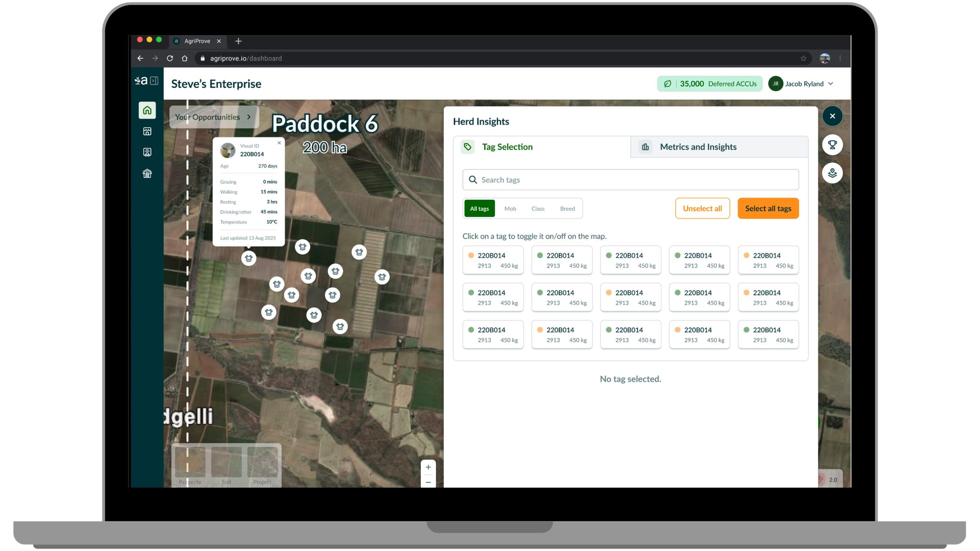980x551 pixels.
Task: Select the Class filter option
Action: pyautogui.click(x=538, y=208)
